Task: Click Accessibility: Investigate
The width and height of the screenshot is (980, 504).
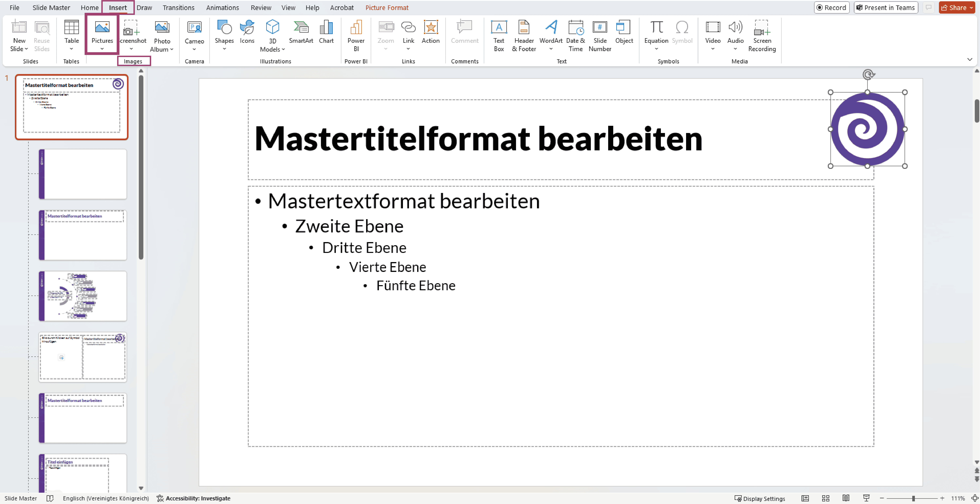Action: [x=194, y=498]
